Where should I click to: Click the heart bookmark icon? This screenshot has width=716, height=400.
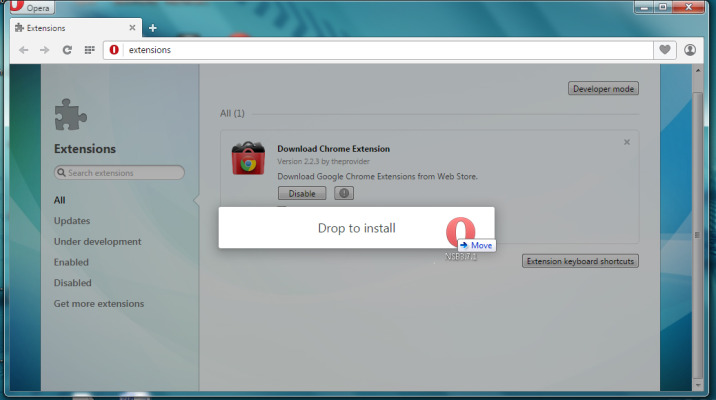click(x=666, y=49)
